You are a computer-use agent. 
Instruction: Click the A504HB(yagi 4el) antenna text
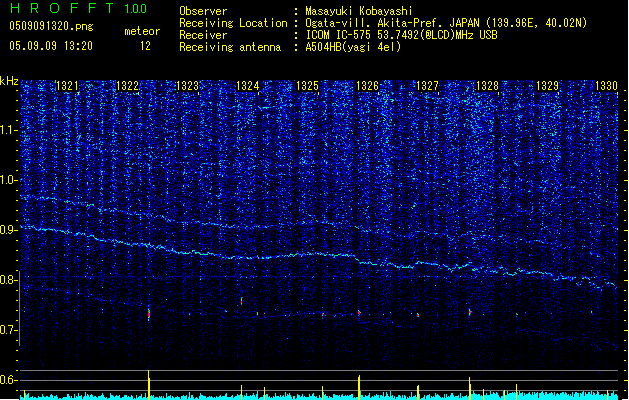353,47
